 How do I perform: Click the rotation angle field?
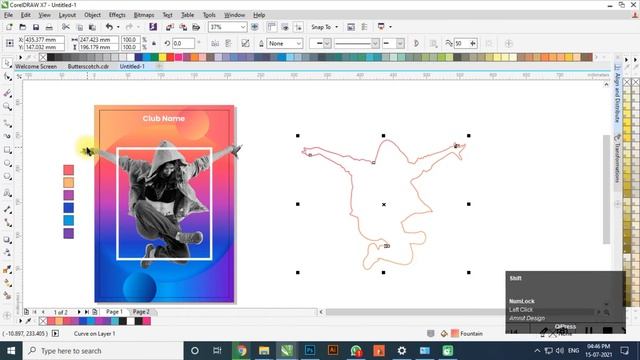[x=183, y=43]
